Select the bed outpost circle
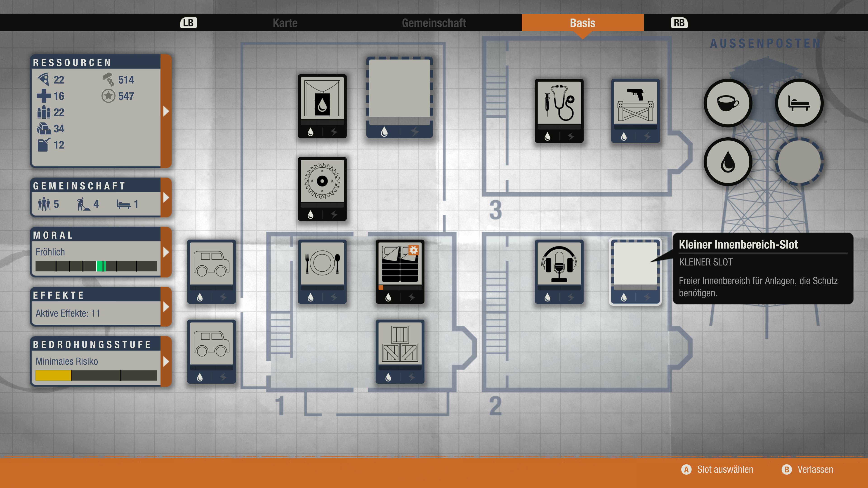Screen dimensions: 868x488 [x=799, y=103]
